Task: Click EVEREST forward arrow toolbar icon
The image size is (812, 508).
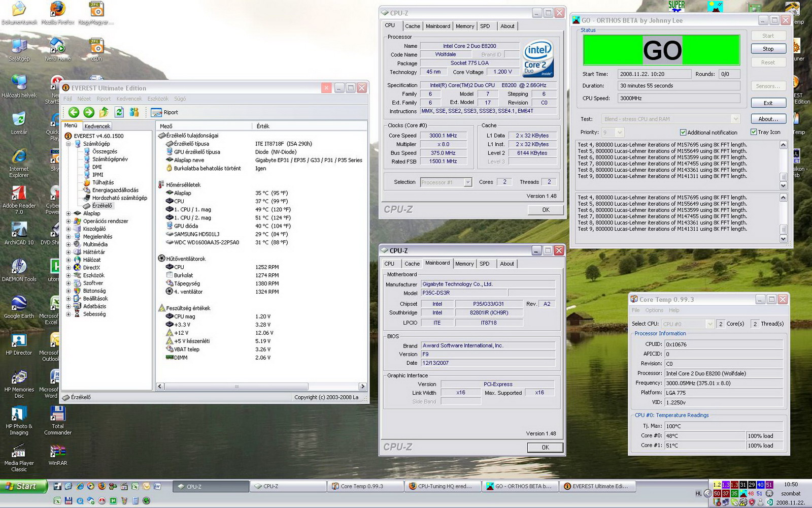Action: click(89, 112)
